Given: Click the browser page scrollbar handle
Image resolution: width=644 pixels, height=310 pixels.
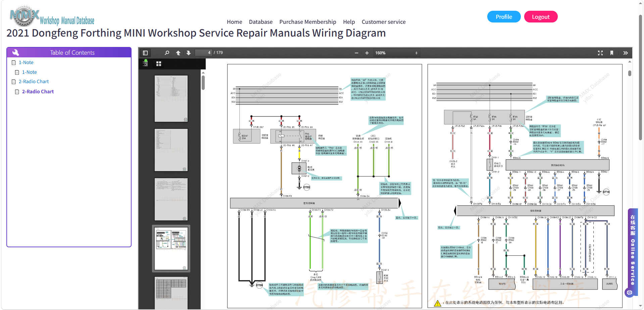Looking at the screenshot, I should tap(640, 77).
